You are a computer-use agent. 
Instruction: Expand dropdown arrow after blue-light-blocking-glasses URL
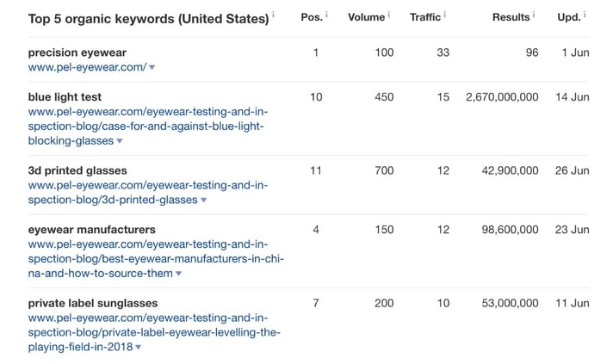click(x=120, y=141)
